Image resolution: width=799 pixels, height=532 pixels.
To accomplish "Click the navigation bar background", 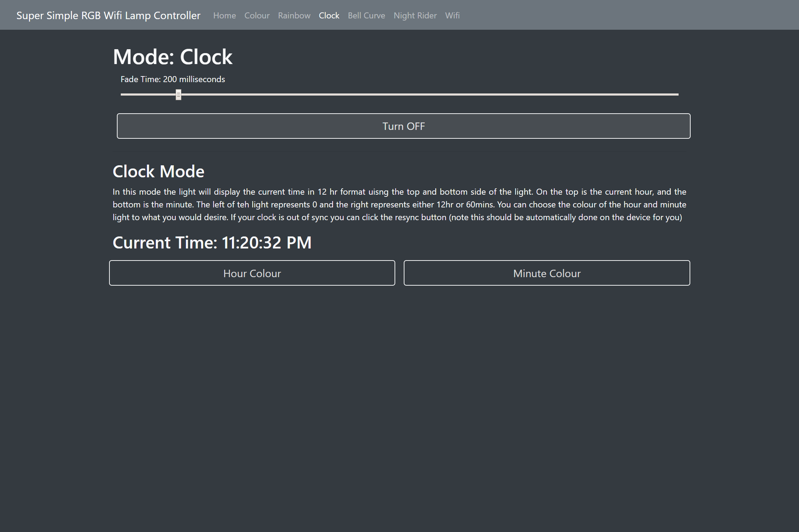I will pyautogui.click(x=602, y=15).
